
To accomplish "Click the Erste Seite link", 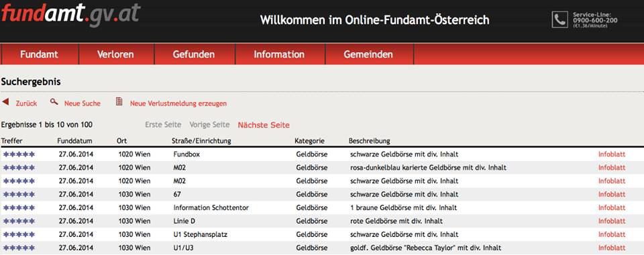I will [x=163, y=125].
